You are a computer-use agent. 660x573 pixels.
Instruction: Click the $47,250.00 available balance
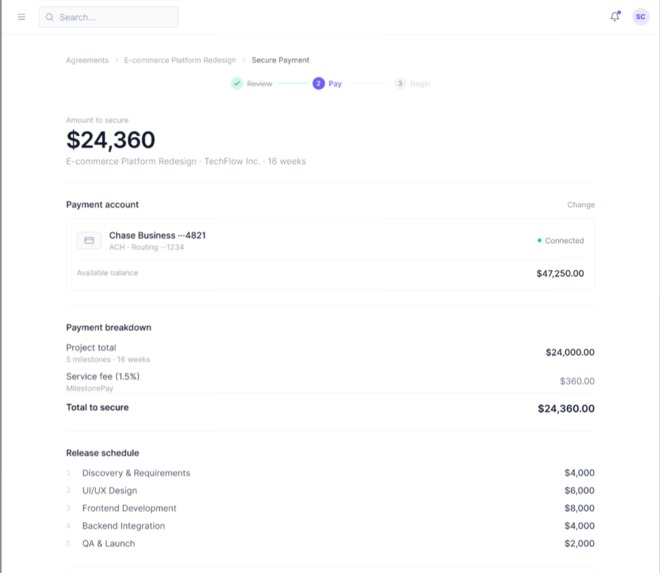click(560, 273)
